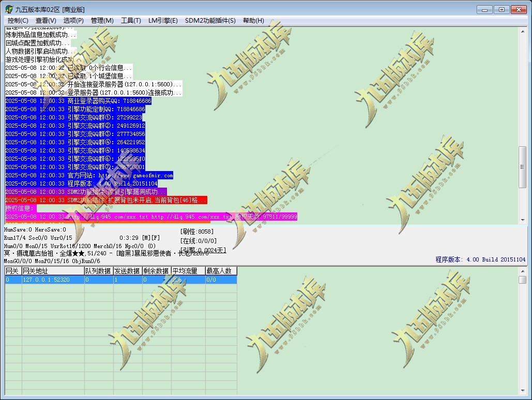532x400 pixels.
Task: Click the log panel scroll-down arrow
Action: (x=523, y=220)
